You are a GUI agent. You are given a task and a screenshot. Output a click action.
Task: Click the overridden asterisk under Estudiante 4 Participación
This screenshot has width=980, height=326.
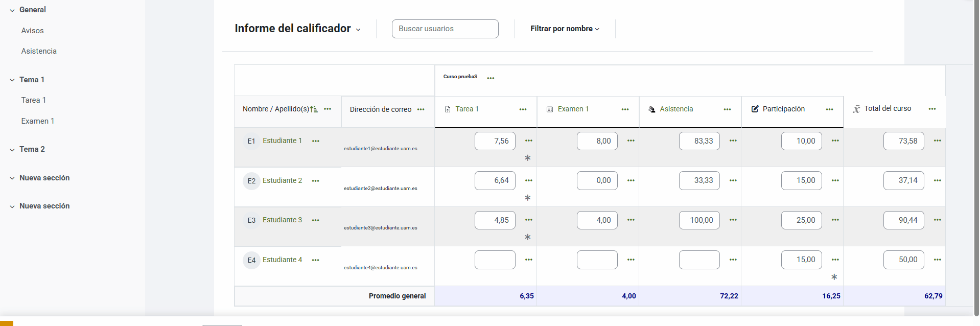834,277
